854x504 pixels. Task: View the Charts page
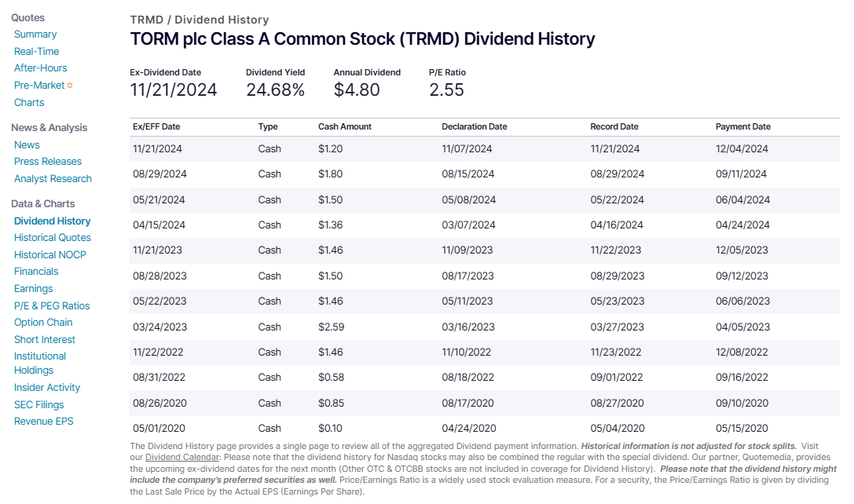click(x=29, y=102)
